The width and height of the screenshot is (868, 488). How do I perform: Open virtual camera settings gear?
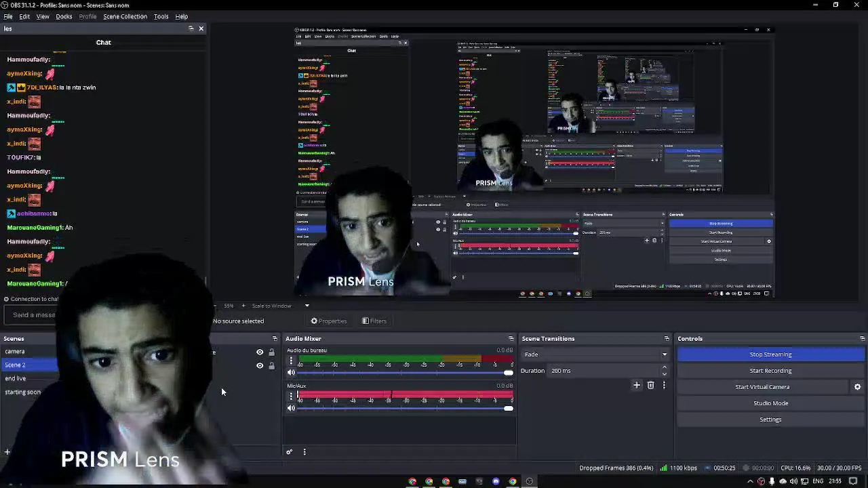(x=857, y=387)
